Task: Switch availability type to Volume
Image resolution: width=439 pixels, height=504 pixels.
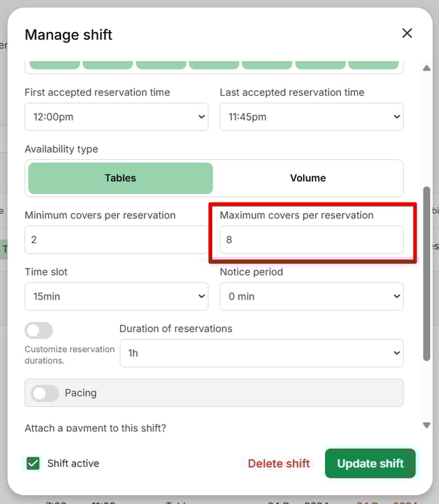Action: click(308, 178)
